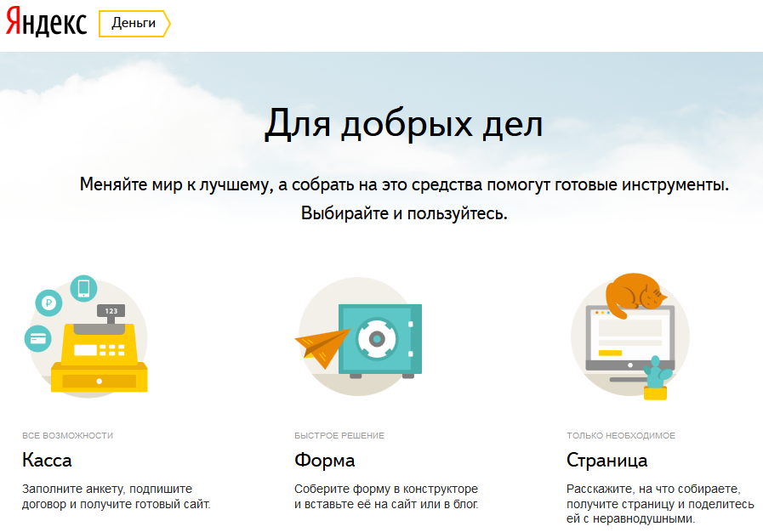Open the Деньги service tag
Screen dimensions: 763x532
pos(134,24)
